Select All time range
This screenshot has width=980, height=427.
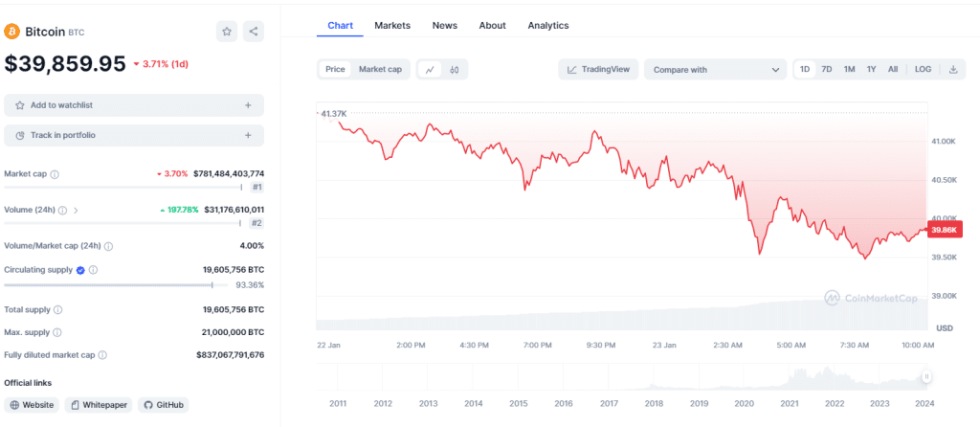click(x=893, y=69)
